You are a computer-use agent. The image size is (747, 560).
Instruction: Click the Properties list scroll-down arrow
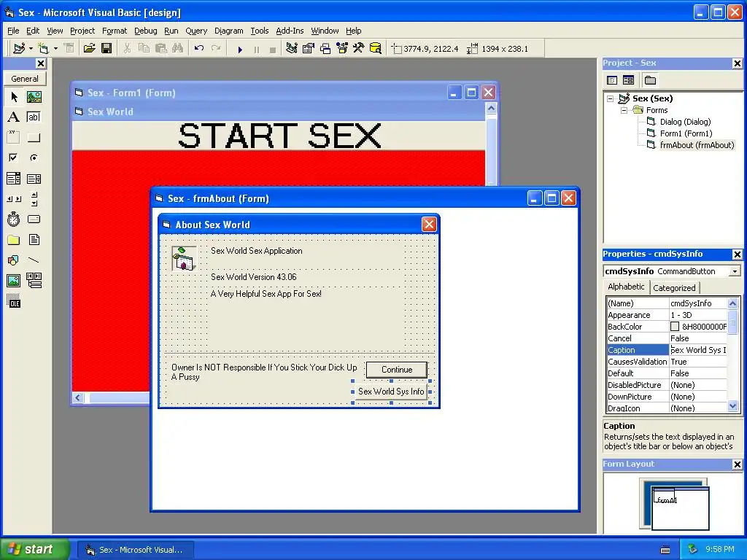[732, 406]
